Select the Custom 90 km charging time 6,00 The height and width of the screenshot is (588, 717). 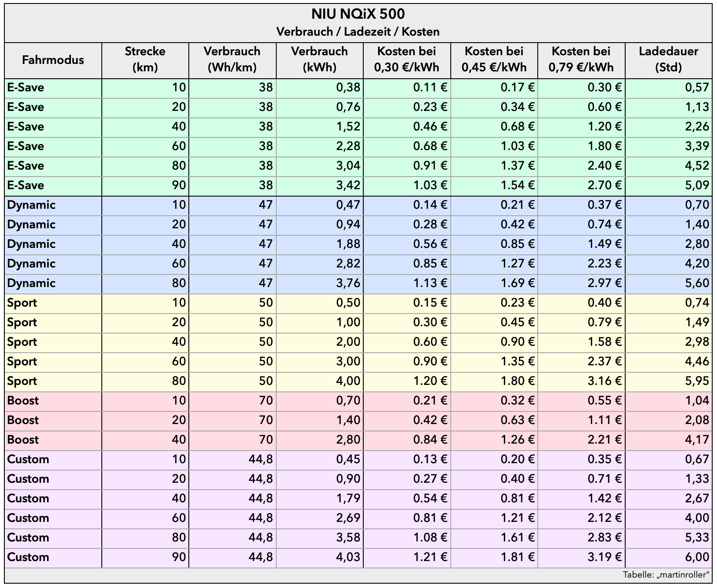point(697,558)
